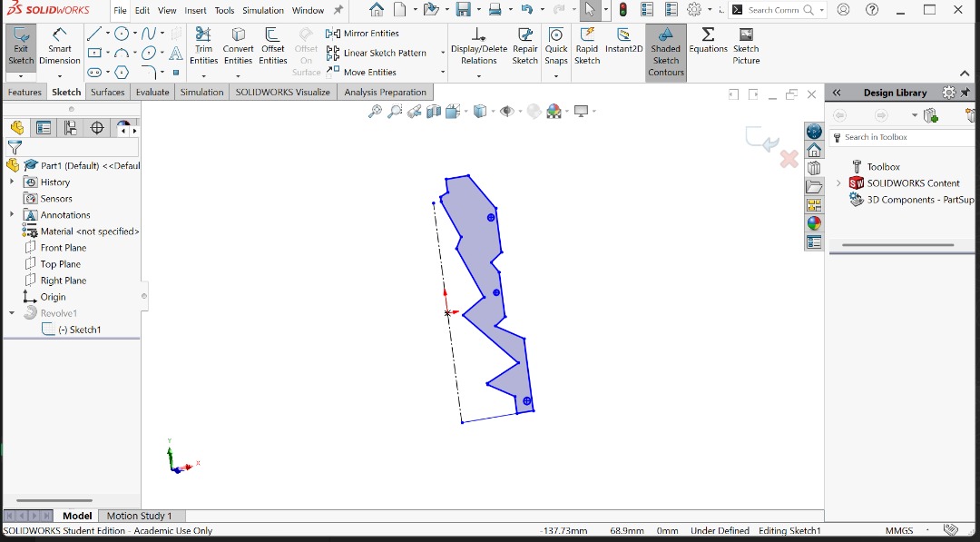
Task: Click the MMGS unit system in status bar
Action: click(899, 531)
